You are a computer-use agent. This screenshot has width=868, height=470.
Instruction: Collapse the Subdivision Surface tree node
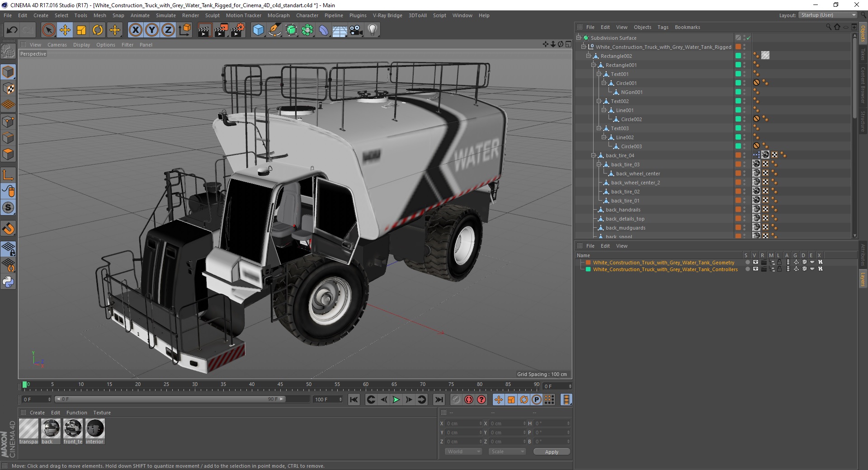[x=578, y=38]
